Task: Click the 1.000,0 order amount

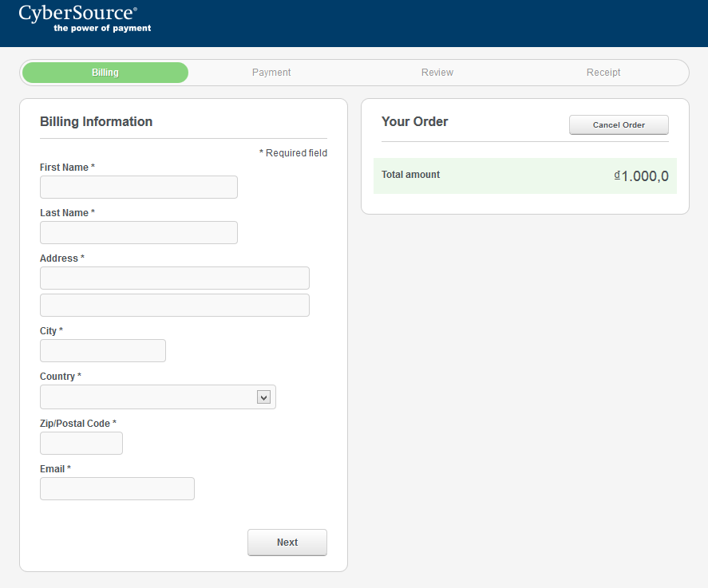Action: point(644,176)
